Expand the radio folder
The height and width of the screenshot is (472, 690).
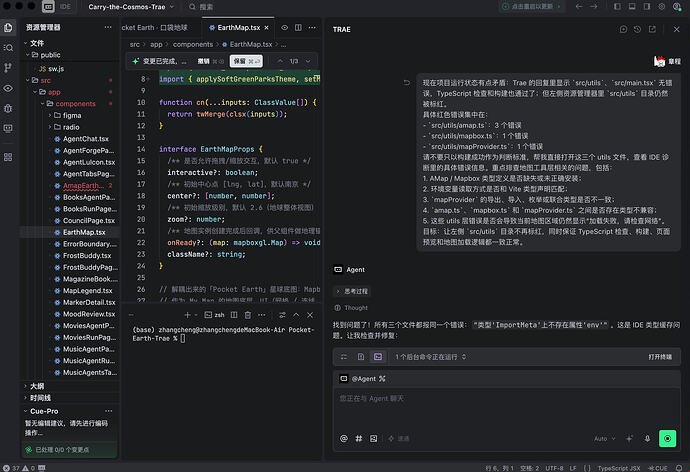[71, 127]
